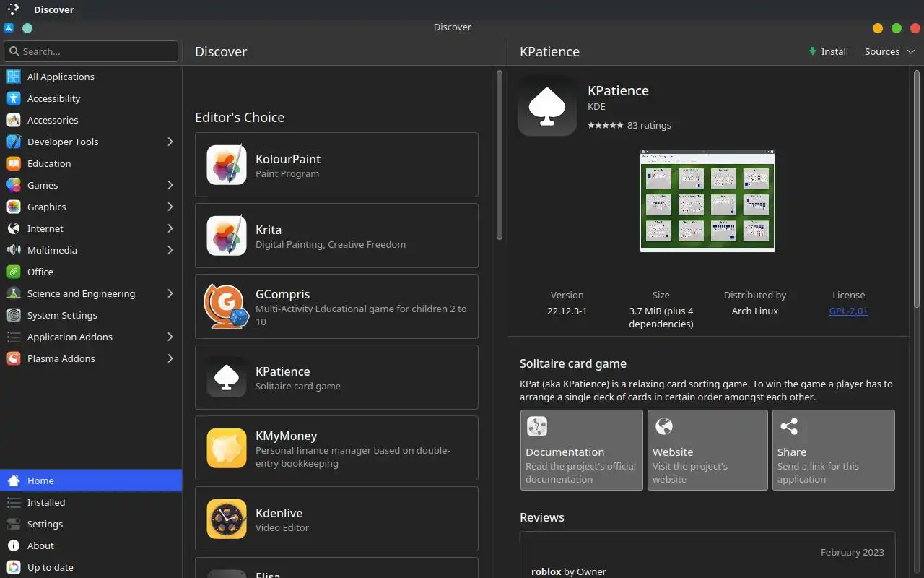Click the Application Addons icon

pos(14,337)
